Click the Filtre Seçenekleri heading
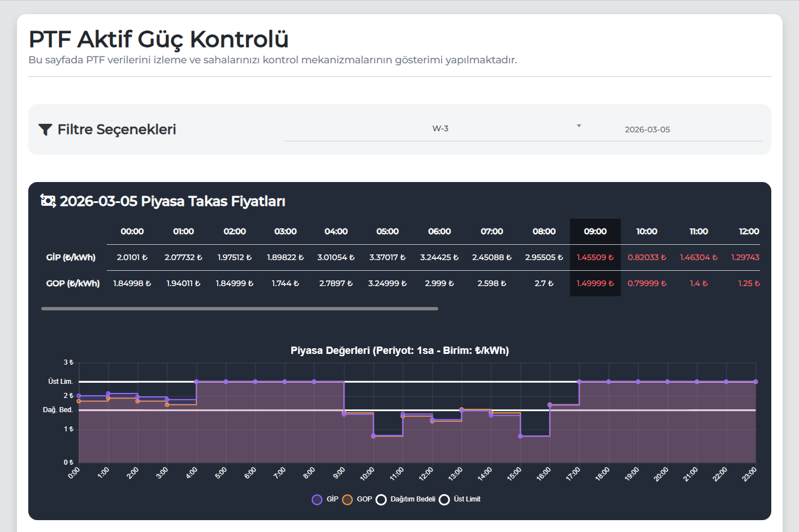This screenshot has height=532, width=799. coord(116,129)
